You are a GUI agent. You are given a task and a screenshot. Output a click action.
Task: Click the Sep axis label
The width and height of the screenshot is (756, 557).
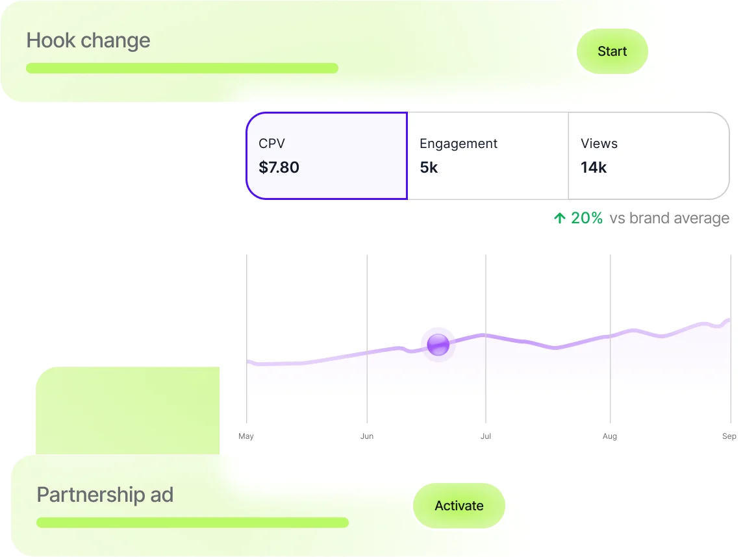[x=729, y=436]
